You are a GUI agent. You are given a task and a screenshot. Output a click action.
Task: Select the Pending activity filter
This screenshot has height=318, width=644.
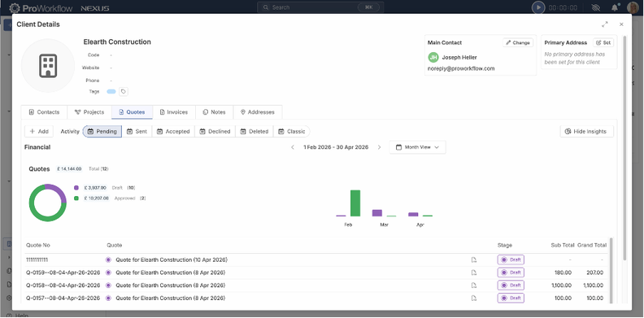102,132
